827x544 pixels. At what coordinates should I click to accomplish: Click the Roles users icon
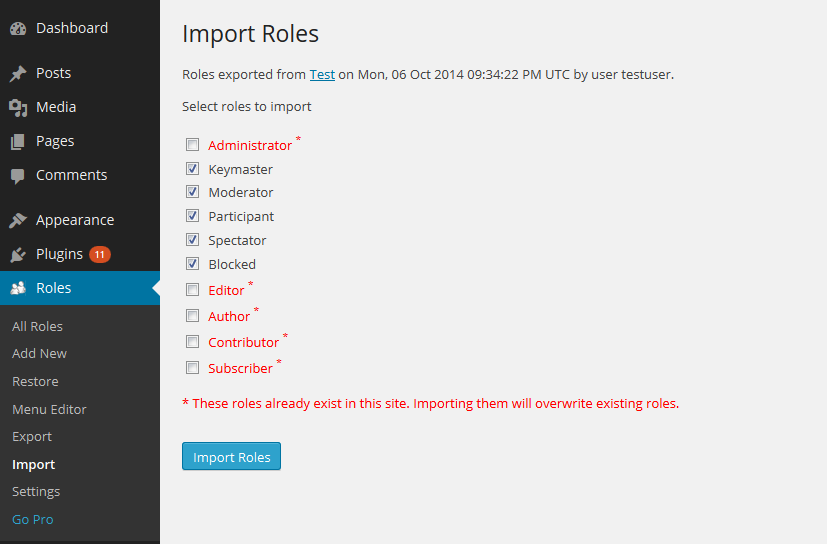pos(18,288)
